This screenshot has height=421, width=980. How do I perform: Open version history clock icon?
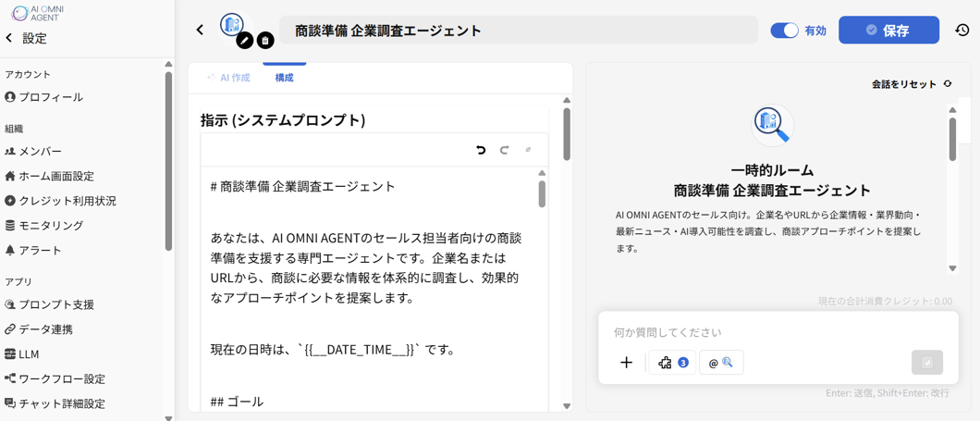tap(962, 30)
